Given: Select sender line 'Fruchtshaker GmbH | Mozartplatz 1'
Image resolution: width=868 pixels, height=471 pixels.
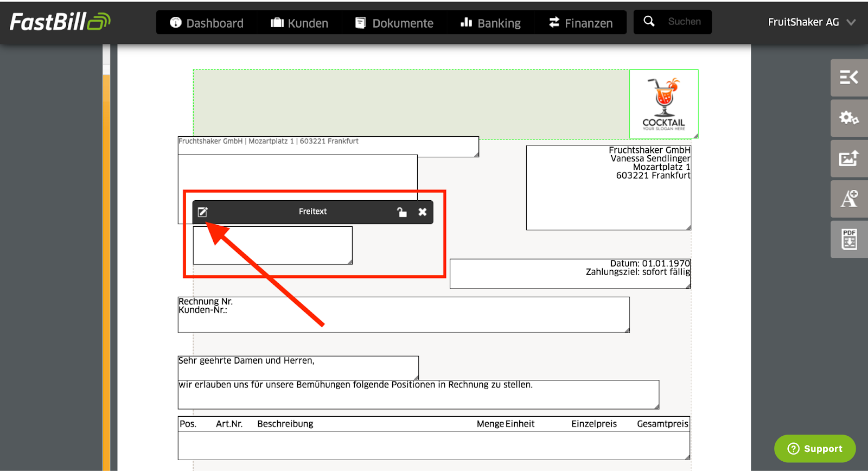Looking at the screenshot, I should (328, 146).
